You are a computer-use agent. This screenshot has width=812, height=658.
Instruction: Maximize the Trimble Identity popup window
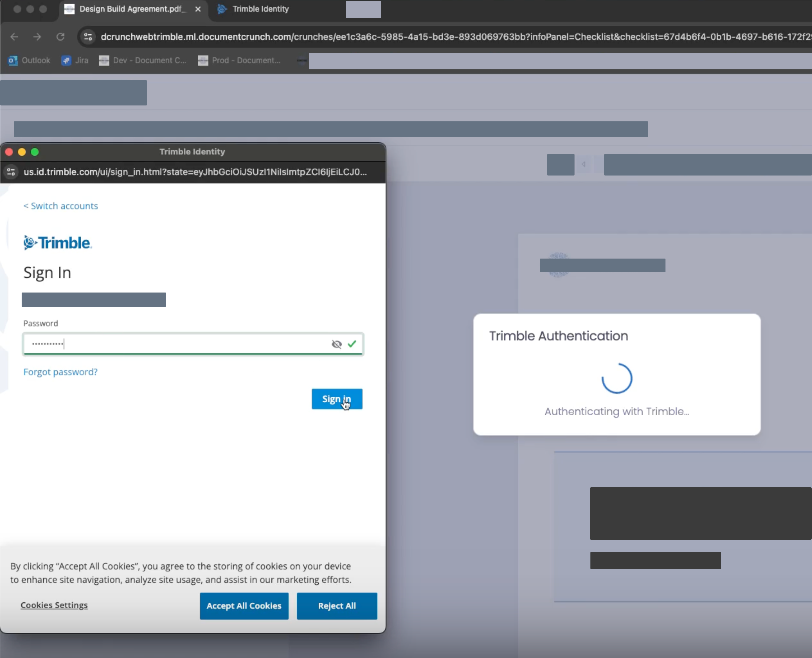click(35, 152)
